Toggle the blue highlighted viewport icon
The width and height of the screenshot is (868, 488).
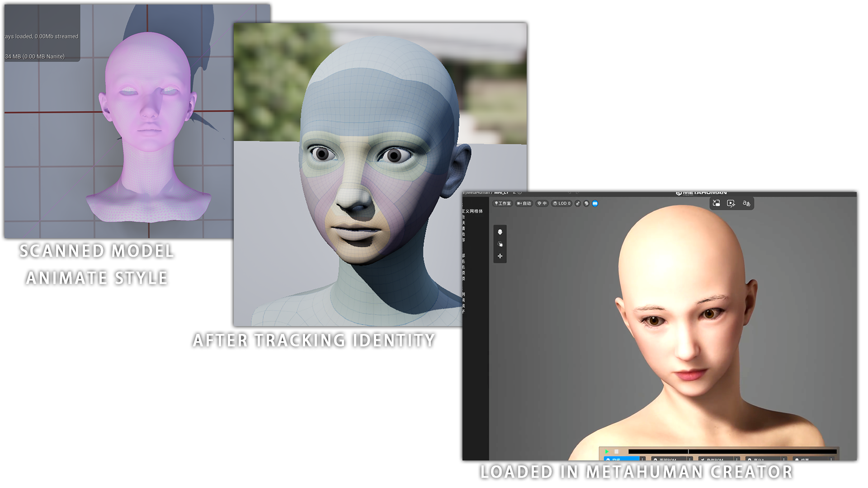(x=595, y=203)
